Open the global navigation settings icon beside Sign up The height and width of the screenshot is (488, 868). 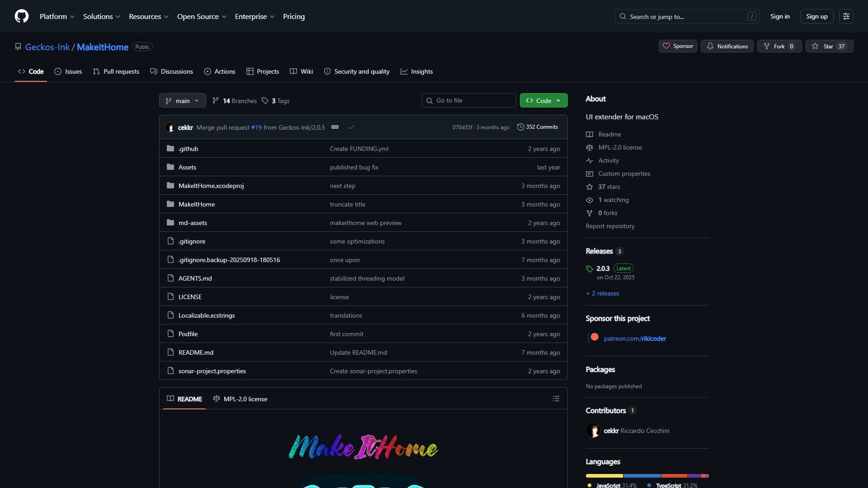(x=846, y=16)
